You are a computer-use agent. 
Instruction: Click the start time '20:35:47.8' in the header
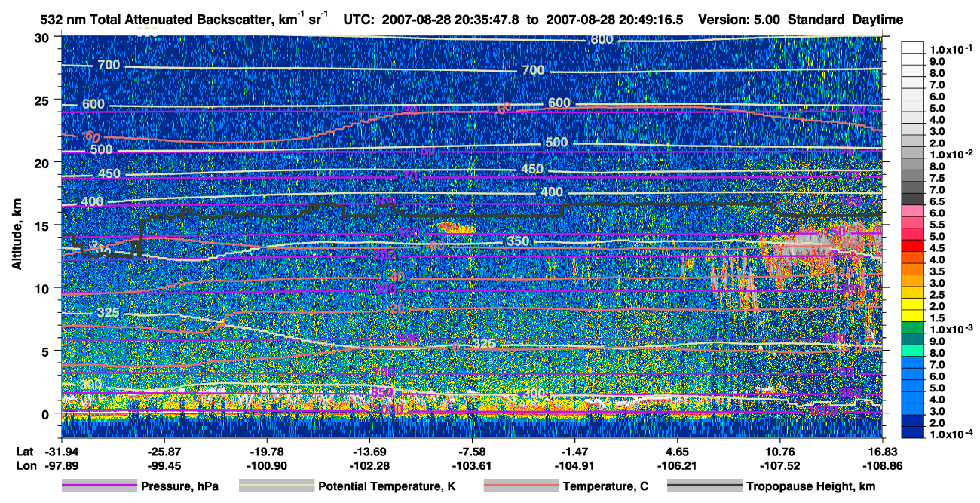click(488, 19)
